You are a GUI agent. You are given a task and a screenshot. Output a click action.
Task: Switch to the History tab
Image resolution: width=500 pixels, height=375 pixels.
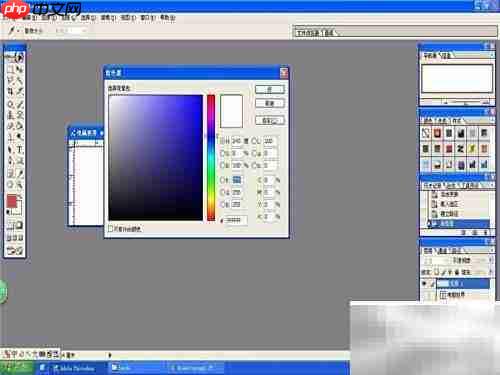(431, 185)
